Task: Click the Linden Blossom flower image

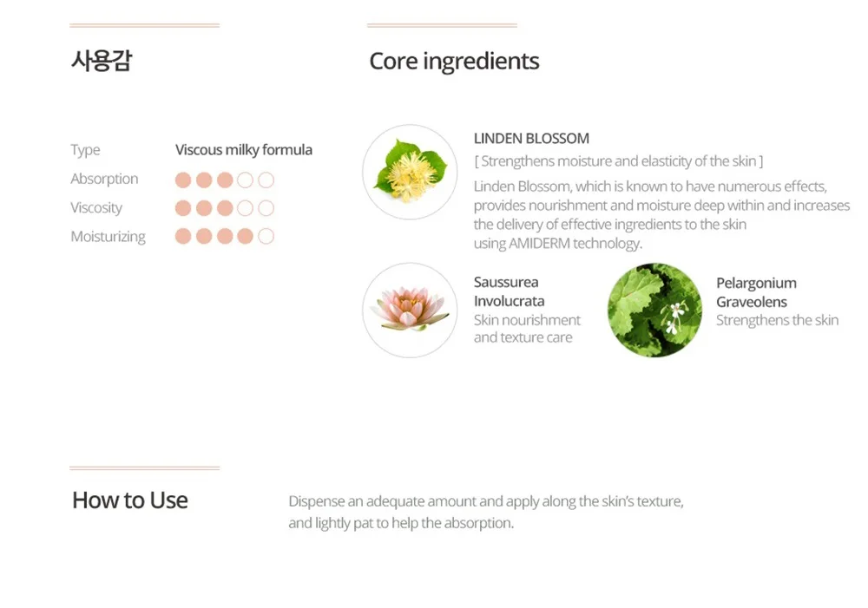Action: click(410, 171)
